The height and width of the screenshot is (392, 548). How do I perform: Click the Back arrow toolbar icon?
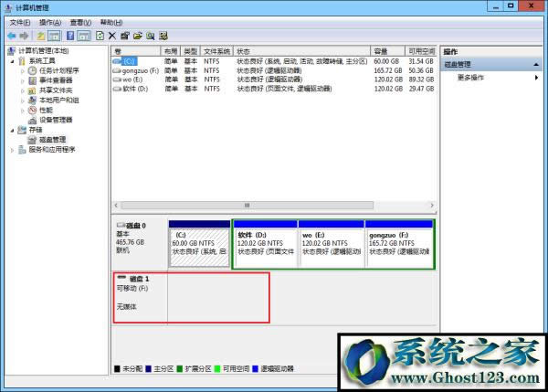pos(11,36)
